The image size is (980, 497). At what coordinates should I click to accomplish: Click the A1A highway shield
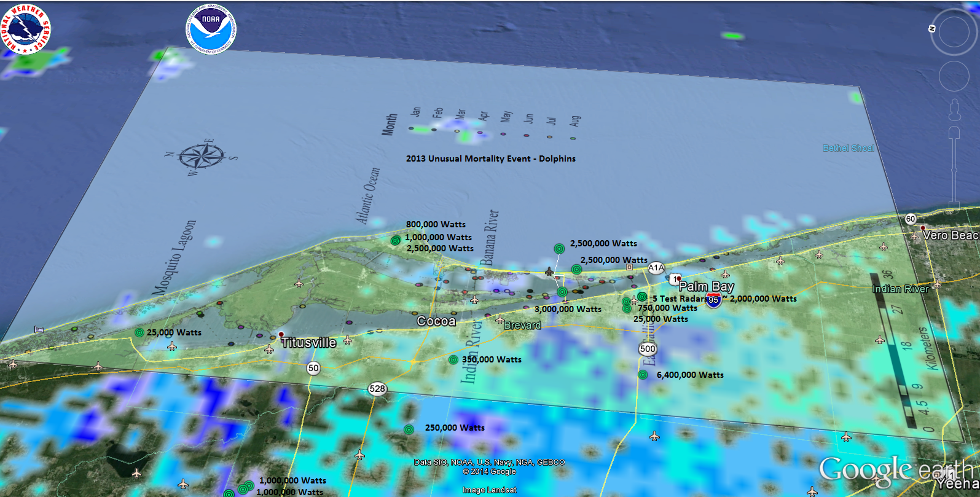click(656, 268)
